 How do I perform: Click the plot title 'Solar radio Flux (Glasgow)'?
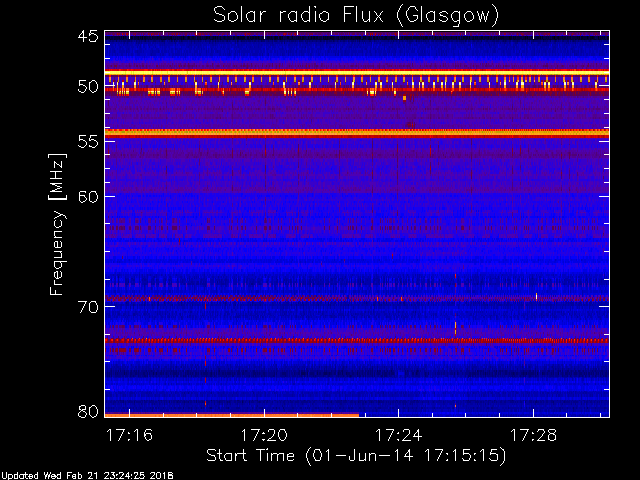point(356,16)
